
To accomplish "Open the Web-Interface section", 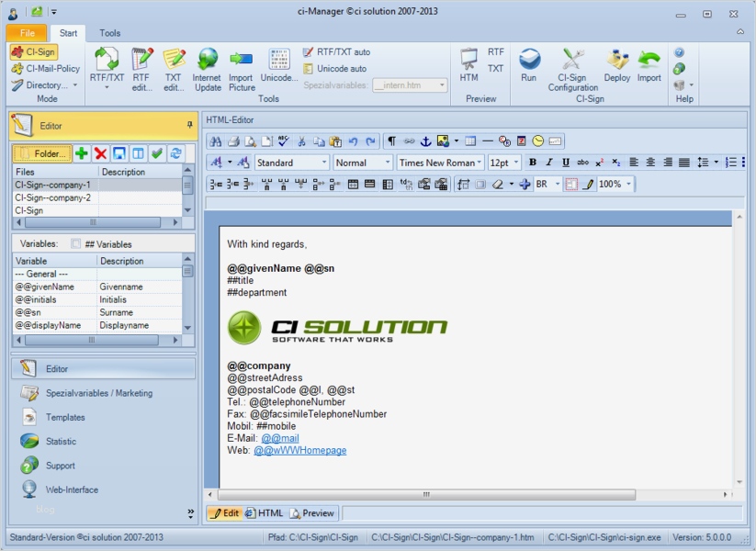I will tap(103, 489).
